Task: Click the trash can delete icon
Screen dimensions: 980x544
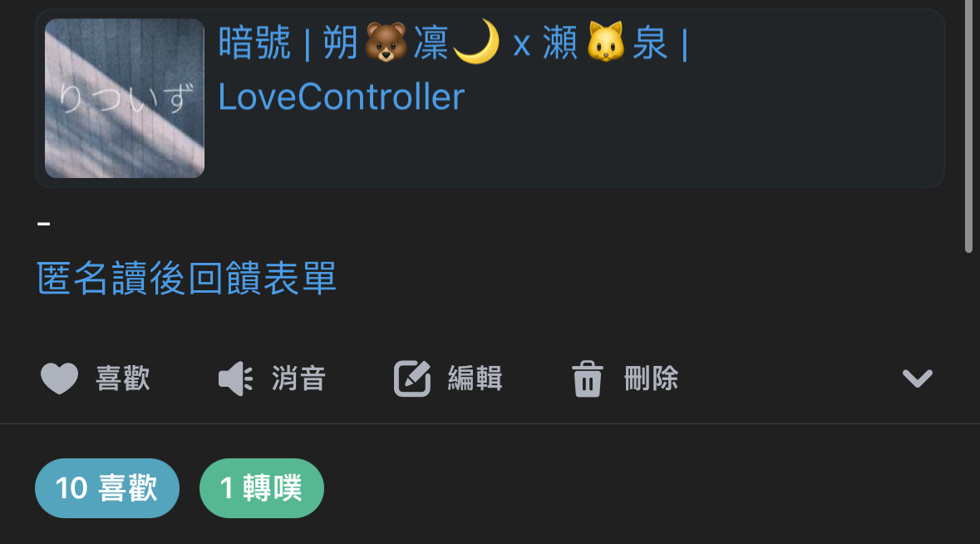Action: click(588, 378)
